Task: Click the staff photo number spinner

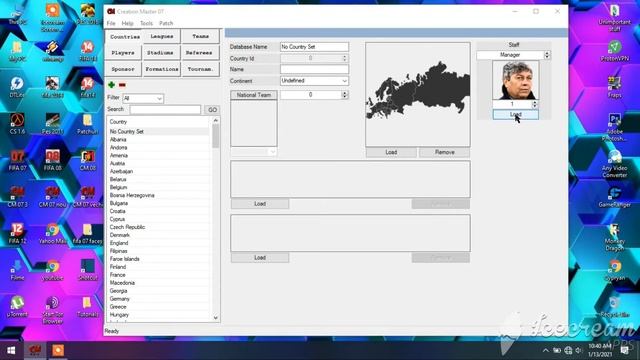Action: point(534,104)
